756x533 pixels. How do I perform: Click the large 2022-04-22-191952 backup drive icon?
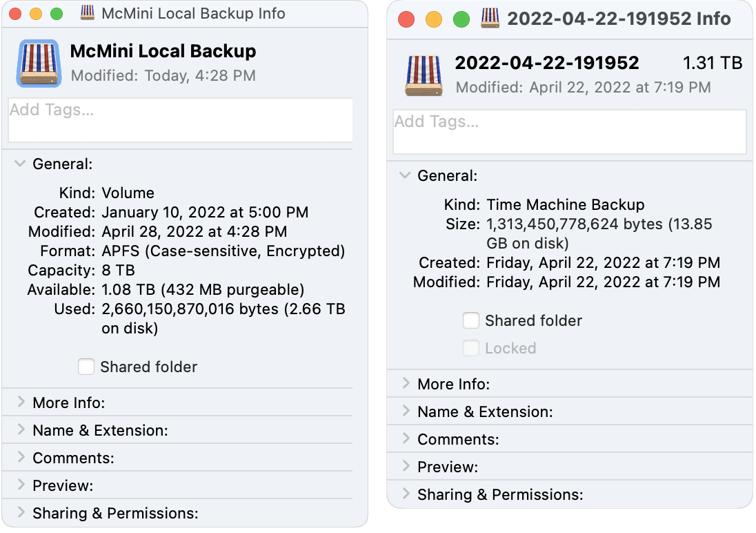(424, 75)
